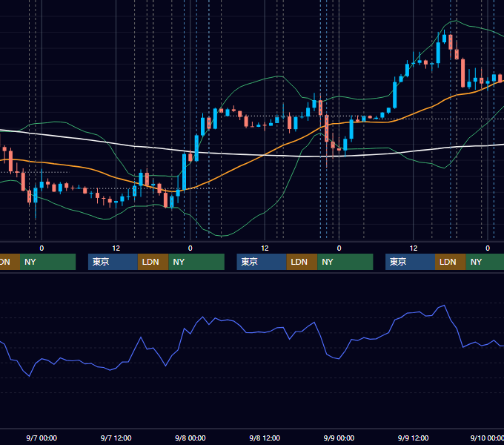Image resolution: width=504 pixels, height=445 pixels.
Task: Click the 東京 session bar over 9/8 12:00
Action: click(262, 262)
